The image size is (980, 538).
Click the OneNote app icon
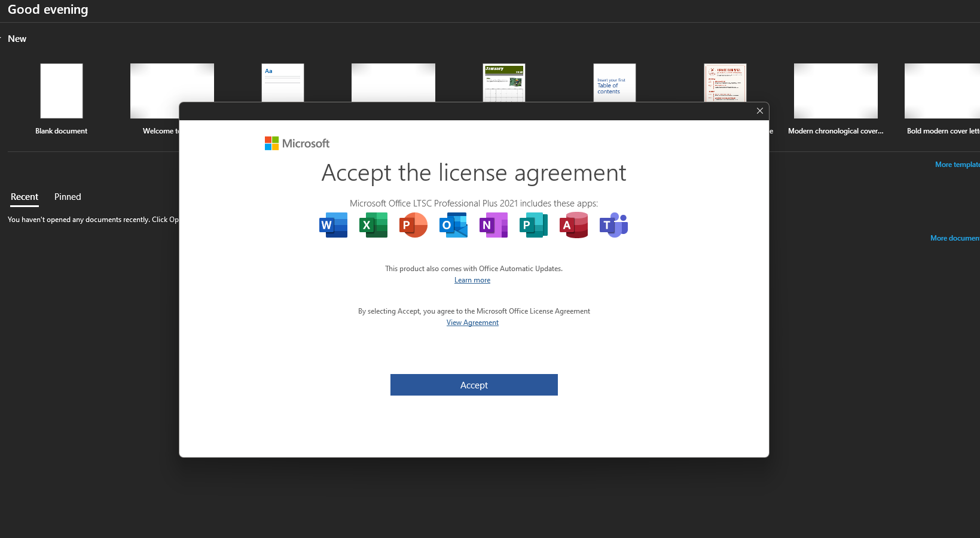[x=493, y=225]
